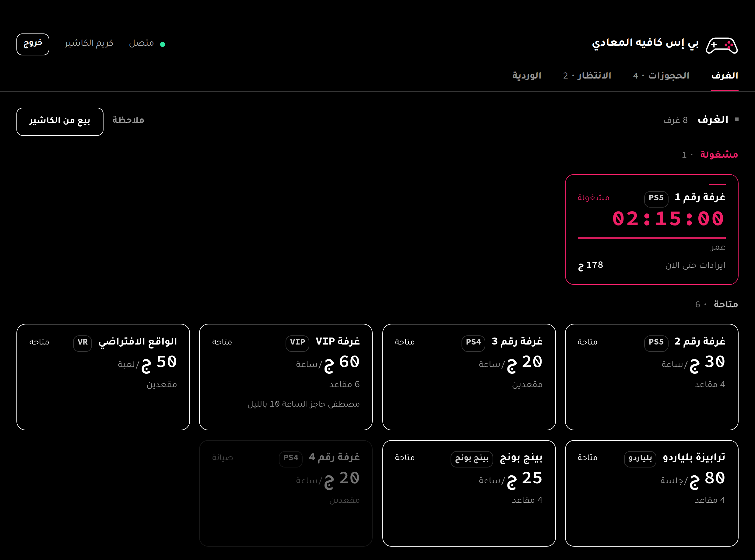Open the غرفة VIP room card
The image size is (755, 560).
coord(286,377)
